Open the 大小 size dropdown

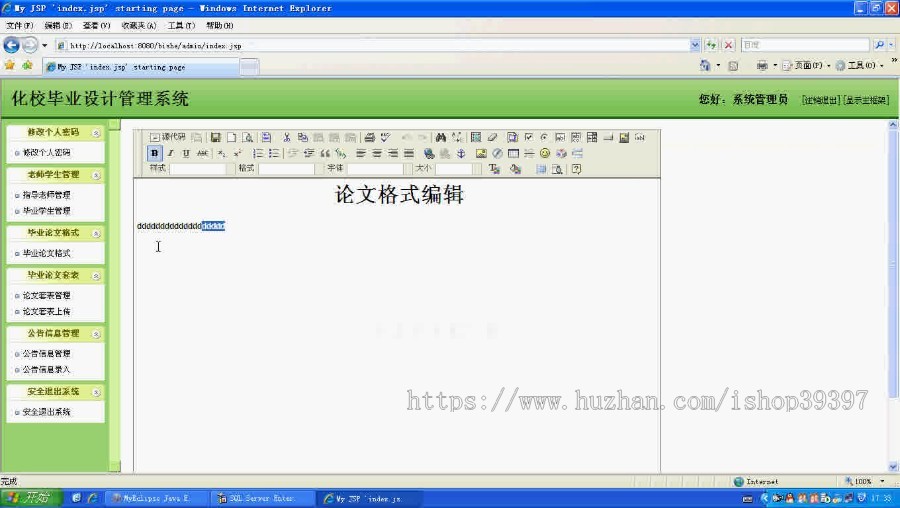457,169
